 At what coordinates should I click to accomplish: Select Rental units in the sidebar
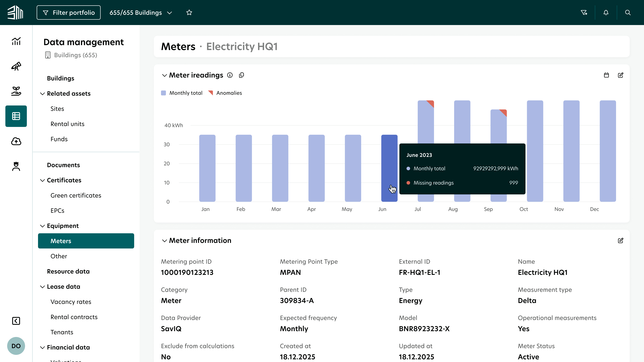coord(67,124)
